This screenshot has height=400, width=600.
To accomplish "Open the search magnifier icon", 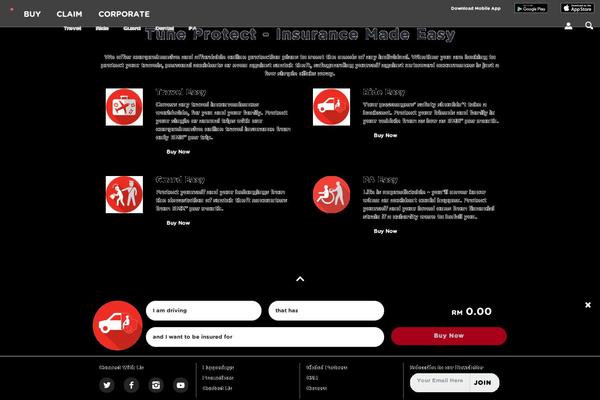I will 589,26.
